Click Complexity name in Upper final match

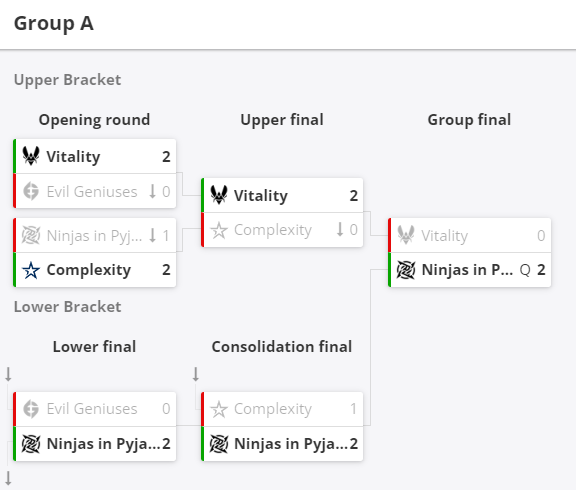click(273, 230)
